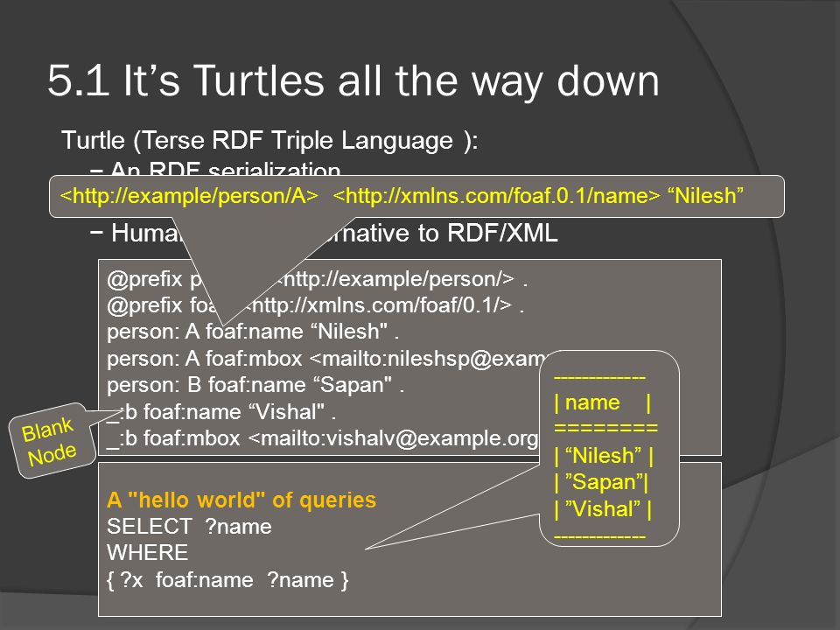Click the line "_:b foaf:name “Vishal" ."

pyautogui.click(x=221, y=412)
